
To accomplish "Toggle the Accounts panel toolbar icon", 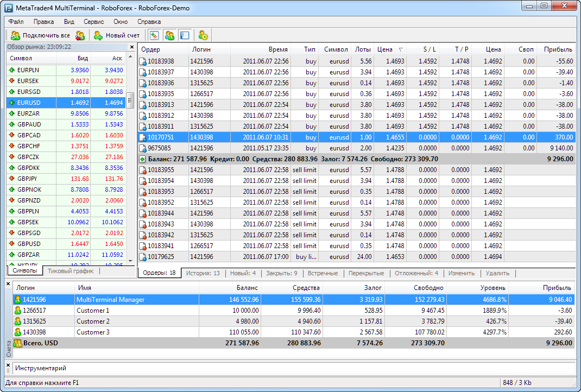I will (x=169, y=36).
